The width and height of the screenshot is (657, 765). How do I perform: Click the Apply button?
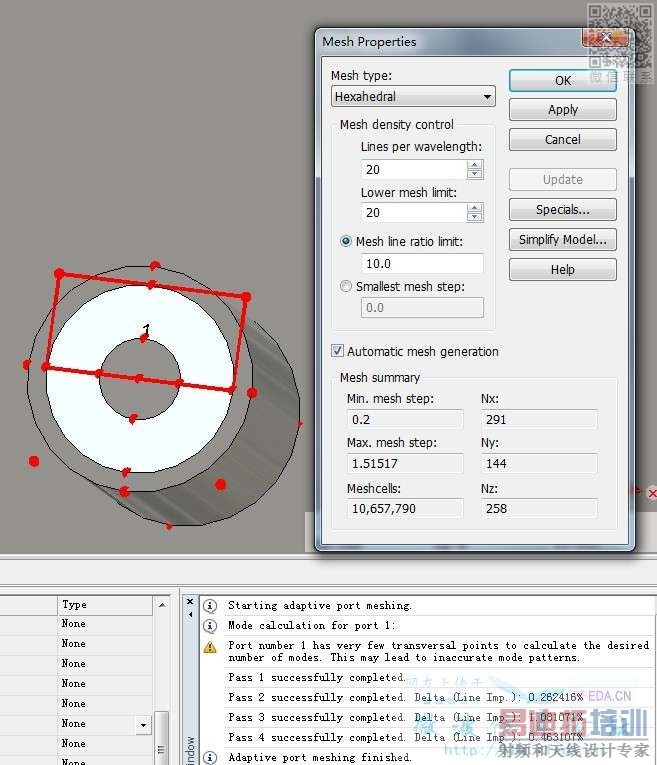click(x=562, y=110)
